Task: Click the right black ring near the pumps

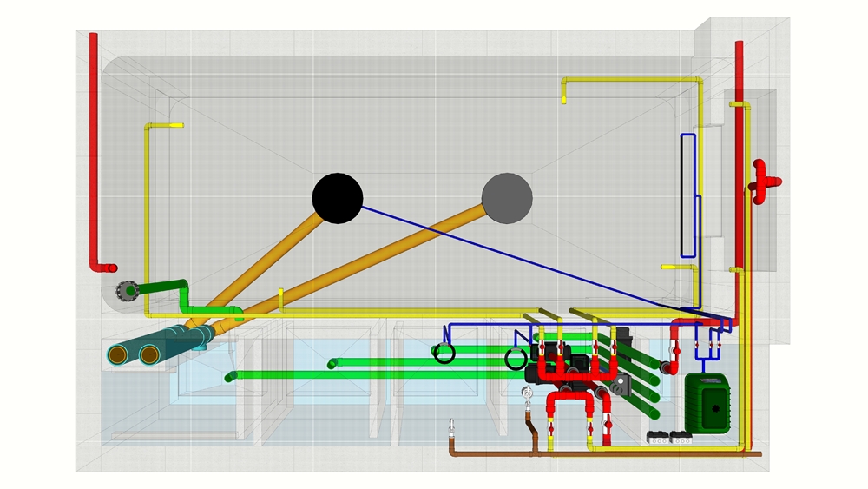Action: coord(516,360)
